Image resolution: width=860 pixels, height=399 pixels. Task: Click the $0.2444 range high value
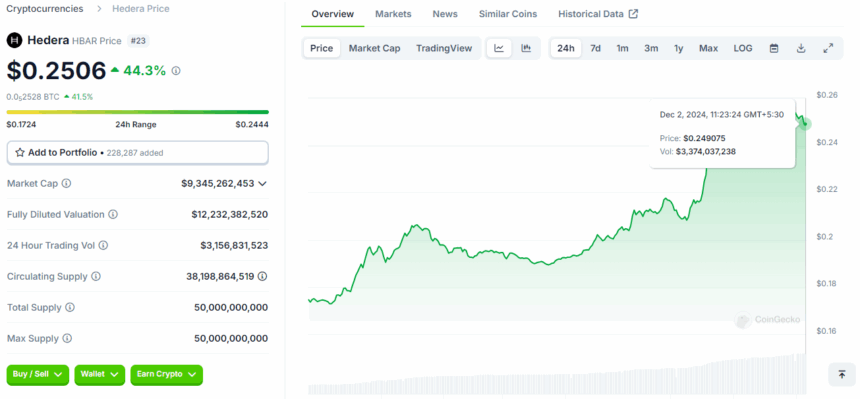pyautogui.click(x=252, y=125)
